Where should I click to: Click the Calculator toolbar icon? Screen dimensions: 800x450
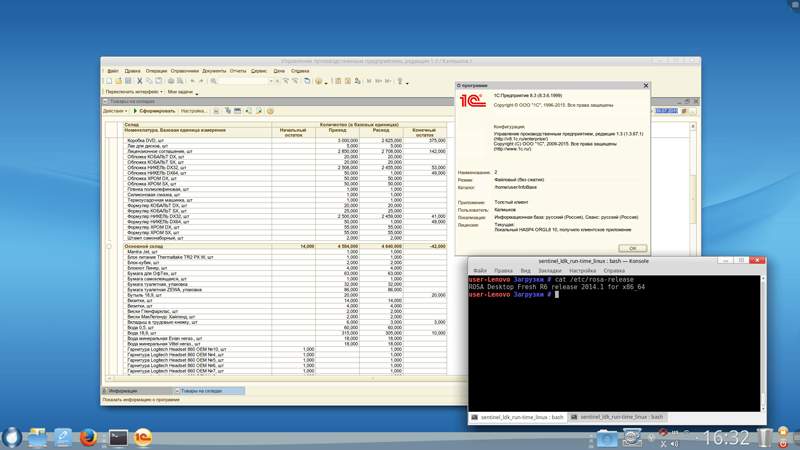[338, 81]
